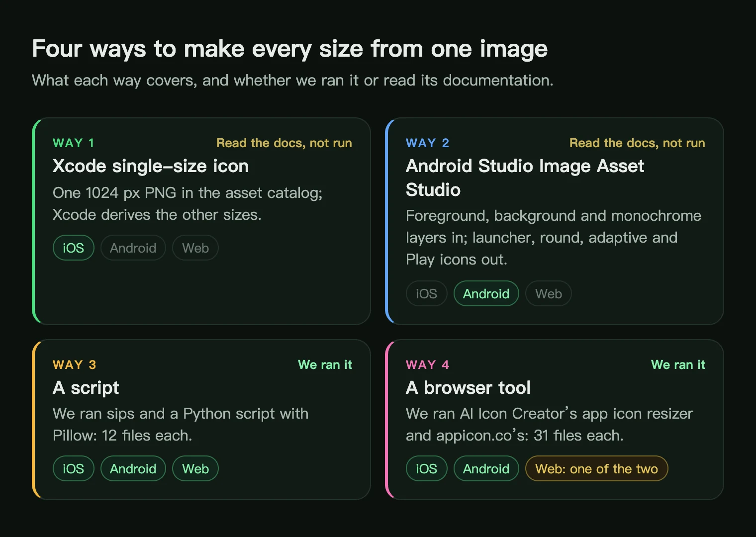
Task: Click the Android tag in the Way 1 card
Action: [x=133, y=248]
